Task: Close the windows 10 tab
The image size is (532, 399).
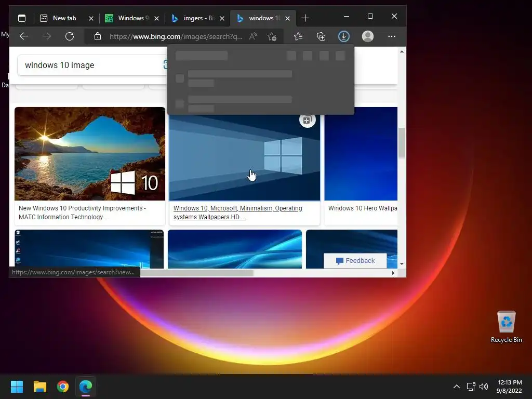Action: [x=287, y=18]
